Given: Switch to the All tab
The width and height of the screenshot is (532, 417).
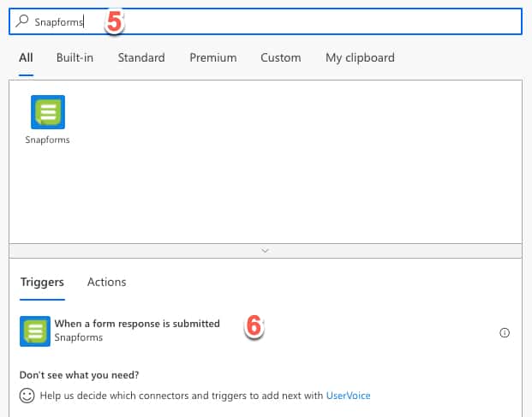Looking at the screenshot, I should (x=26, y=57).
